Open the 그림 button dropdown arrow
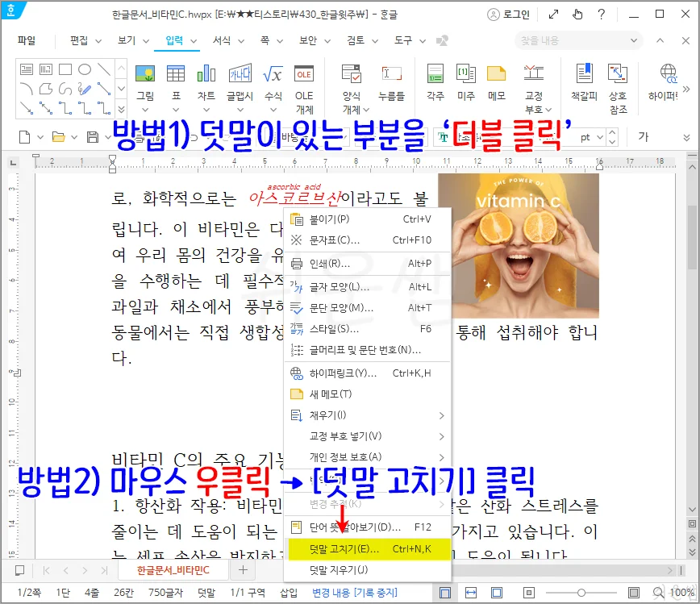The width and height of the screenshot is (700, 604). coord(144,110)
